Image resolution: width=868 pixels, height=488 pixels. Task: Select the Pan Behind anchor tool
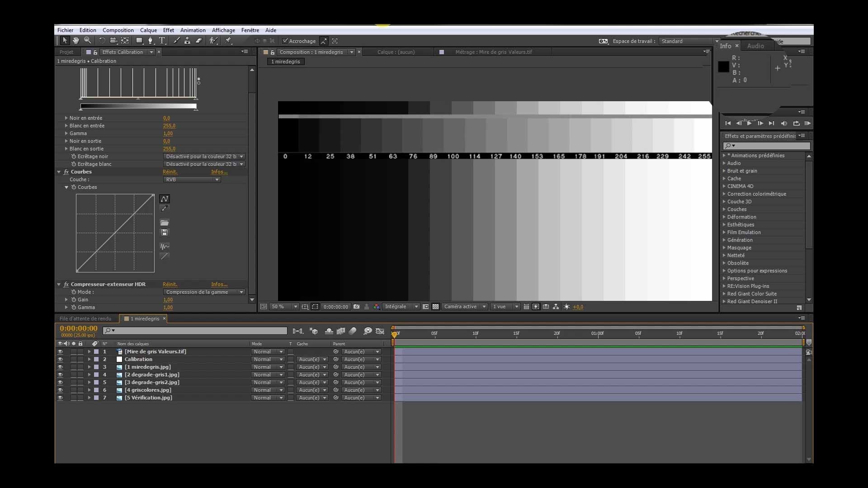pyautogui.click(x=125, y=41)
